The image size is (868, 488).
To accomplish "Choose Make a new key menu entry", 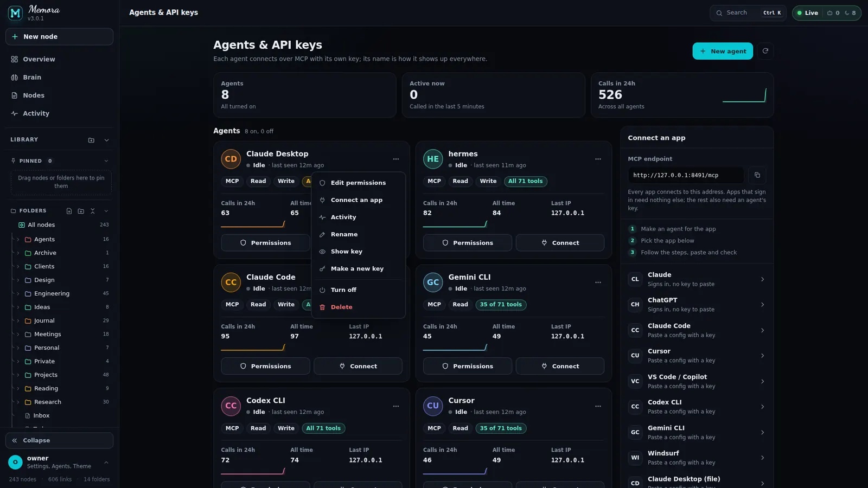I will pyautogui.click(x=358, y=269).
